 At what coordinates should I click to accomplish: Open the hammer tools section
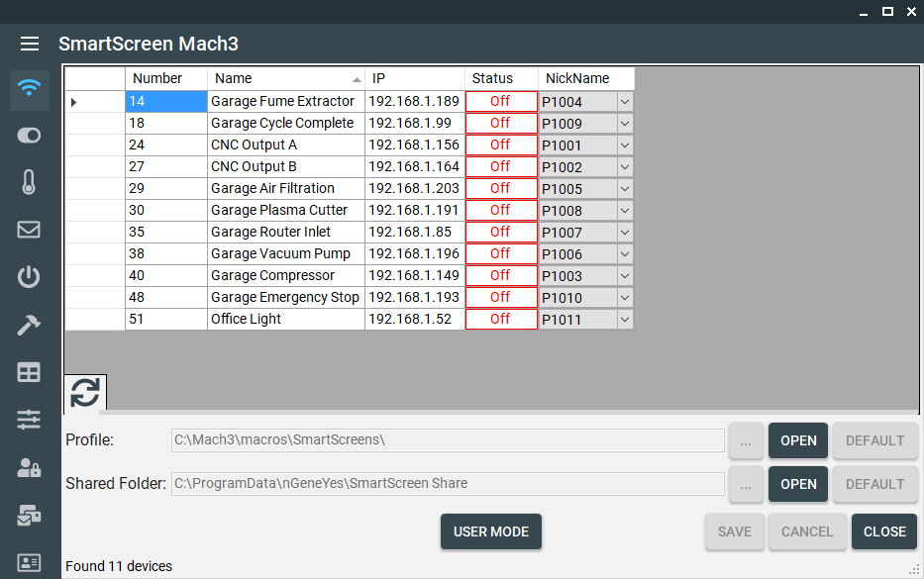(x=30, y=325)
